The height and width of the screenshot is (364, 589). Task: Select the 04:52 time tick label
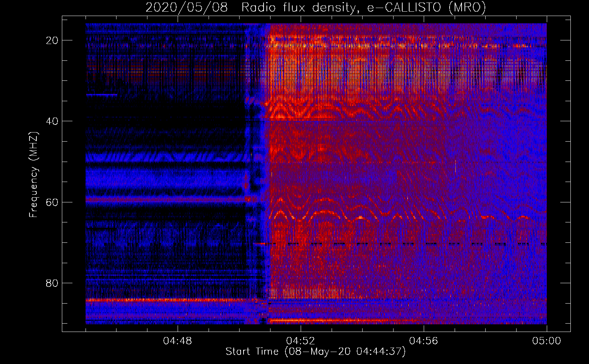(301, 341)
